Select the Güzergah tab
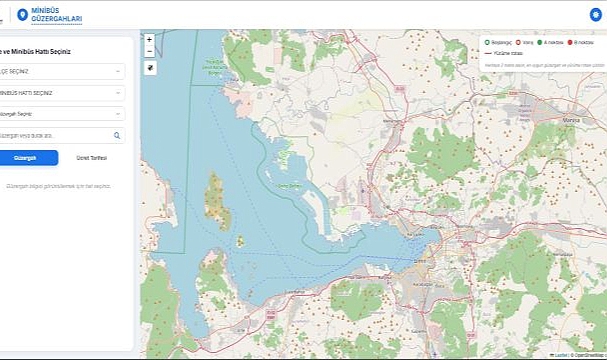 coord(27,158)
